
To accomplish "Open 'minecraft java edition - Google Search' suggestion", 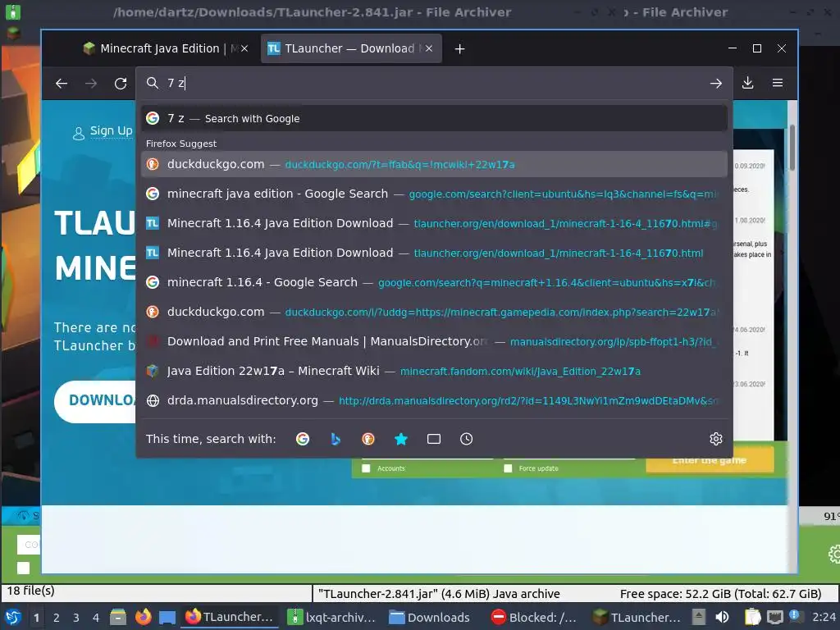I will [434, 194].
